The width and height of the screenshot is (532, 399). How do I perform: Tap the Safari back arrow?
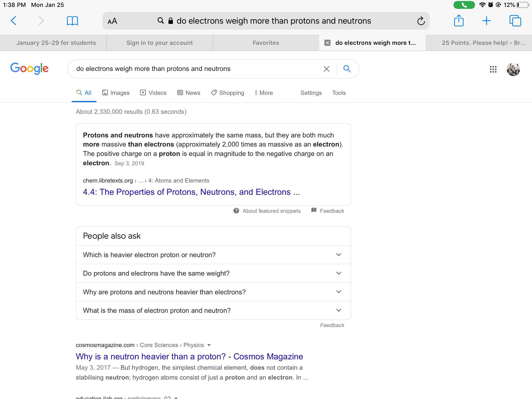pyautogui.click(x=14, y=21)
